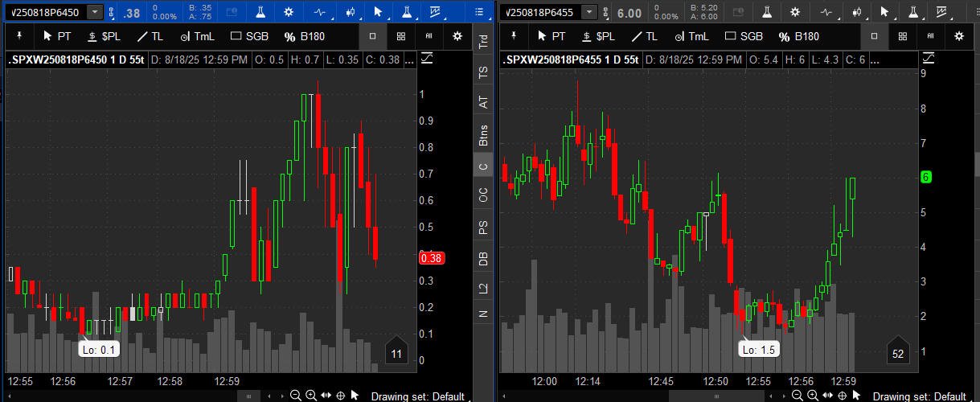Expand the symbol dropdown for SPXW250818P6455

(589, 12)
